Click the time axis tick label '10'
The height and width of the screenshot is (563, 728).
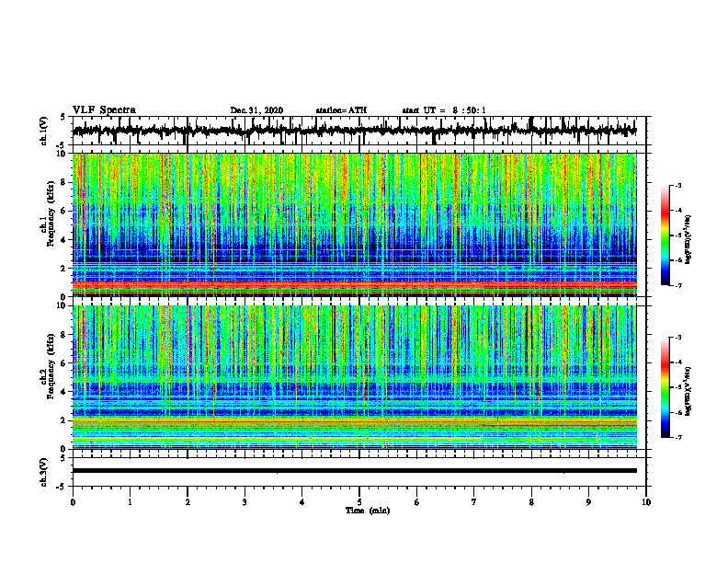click(x=646, y=502)
